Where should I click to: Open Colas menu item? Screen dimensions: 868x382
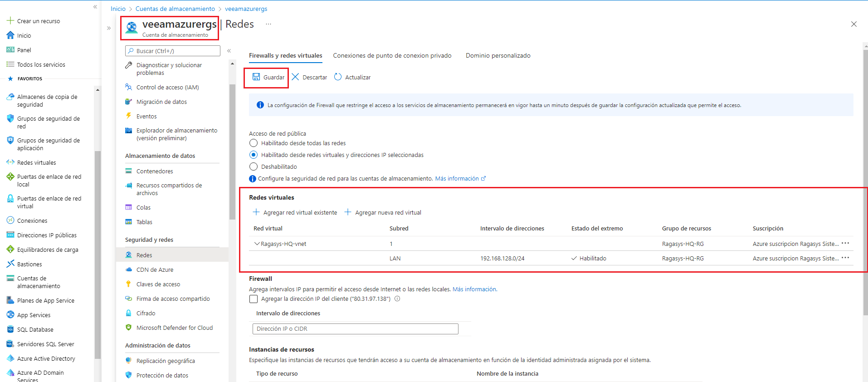143,207
